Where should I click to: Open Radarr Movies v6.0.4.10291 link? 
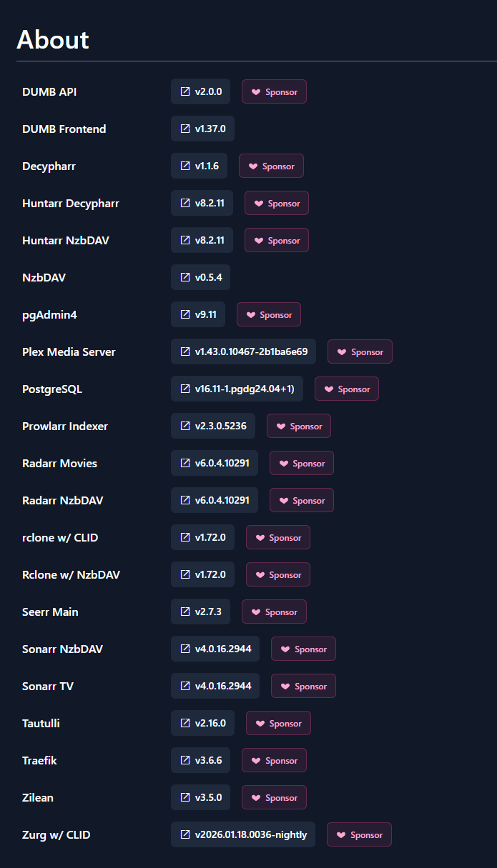(215, 463)
